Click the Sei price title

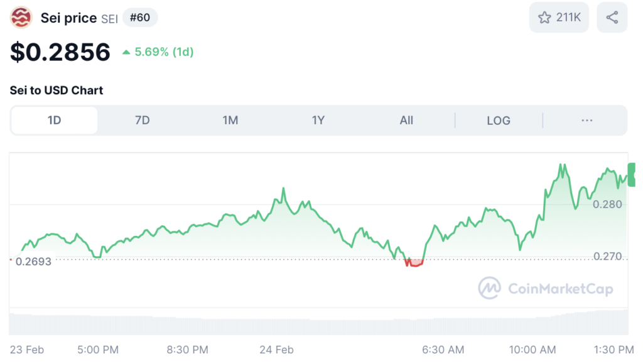pos(68,18)
